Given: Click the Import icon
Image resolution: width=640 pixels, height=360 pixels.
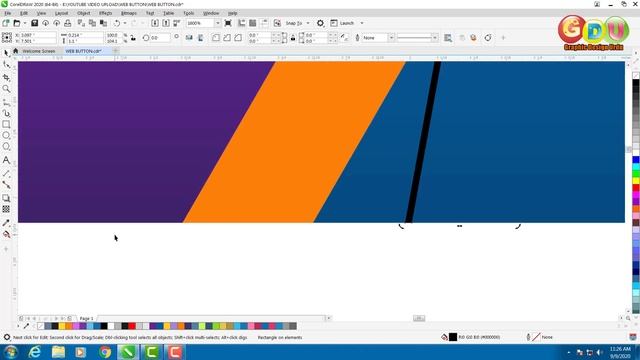Looking at the screenshot, I should pos(155,23).
